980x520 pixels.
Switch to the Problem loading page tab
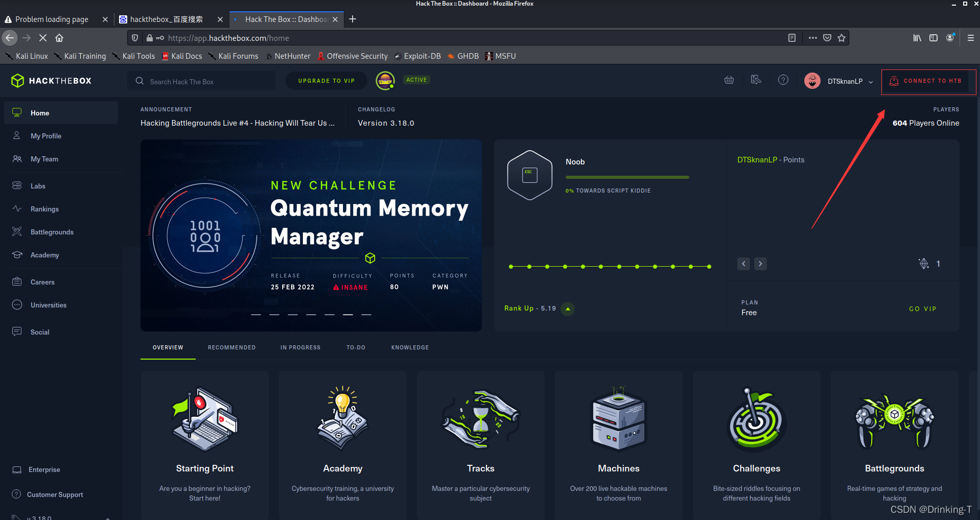pos(51,19)
